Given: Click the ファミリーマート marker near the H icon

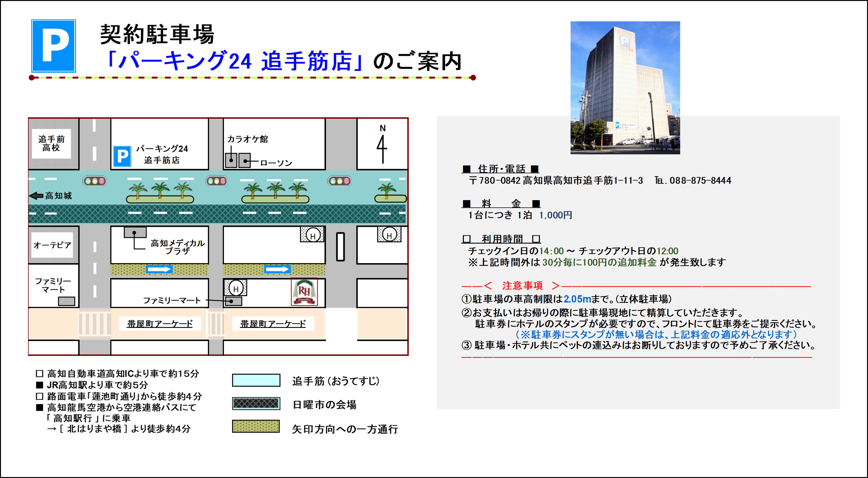Looking at the screenshot, I should click(x=234, y=301).
